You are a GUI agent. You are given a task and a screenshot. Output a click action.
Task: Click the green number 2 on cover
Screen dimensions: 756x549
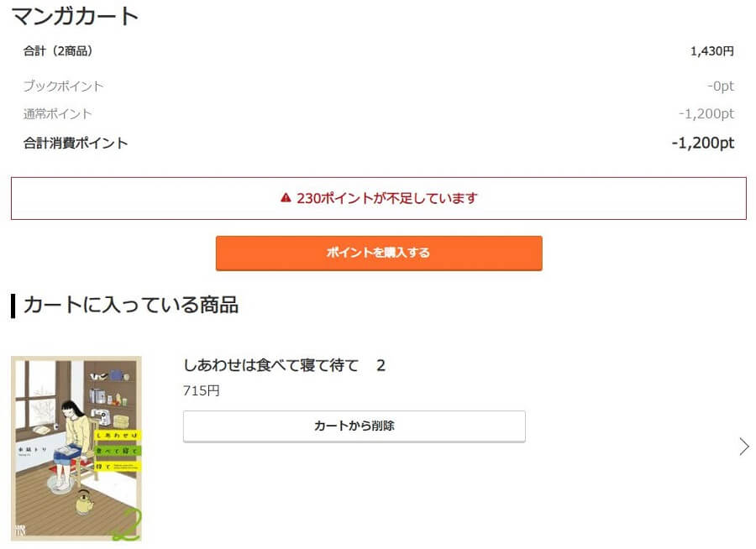point(128,525)
